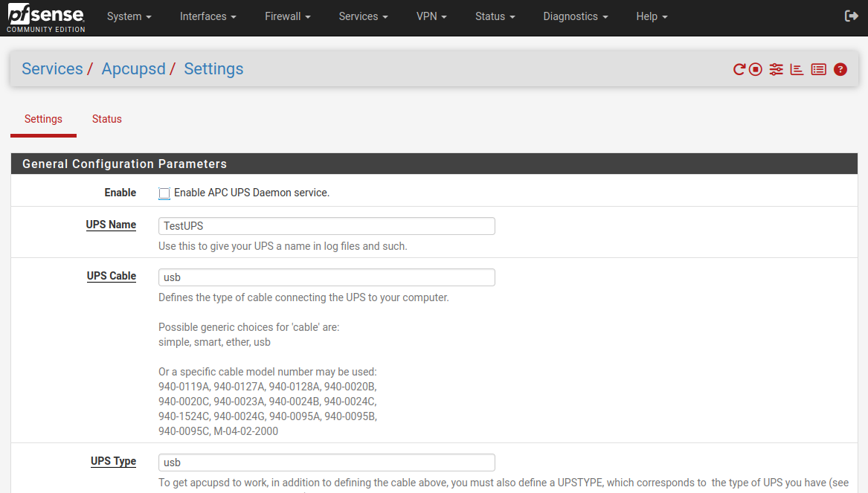868x493 pixels.
Task: Open the Interfaces dropdown menu
Action: coord(208,16)
